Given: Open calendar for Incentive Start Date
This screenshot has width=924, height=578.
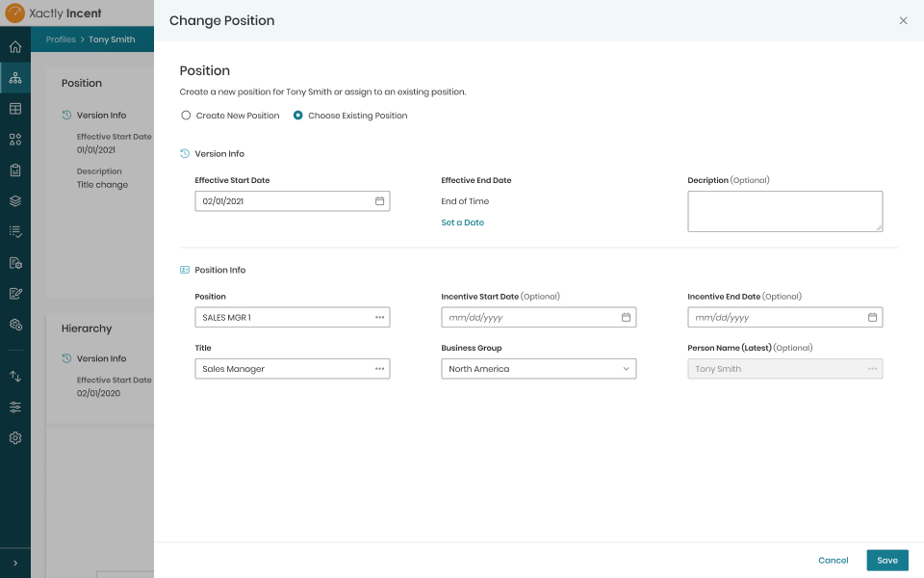Looking at the screenshot, I should [x=626, y=317].
